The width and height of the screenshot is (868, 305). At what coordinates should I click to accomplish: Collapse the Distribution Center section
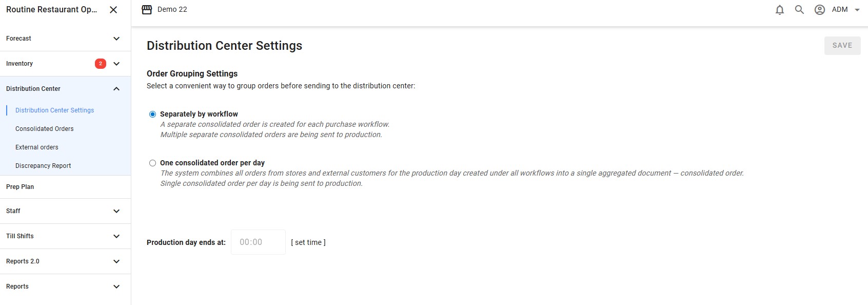point(116,89)
